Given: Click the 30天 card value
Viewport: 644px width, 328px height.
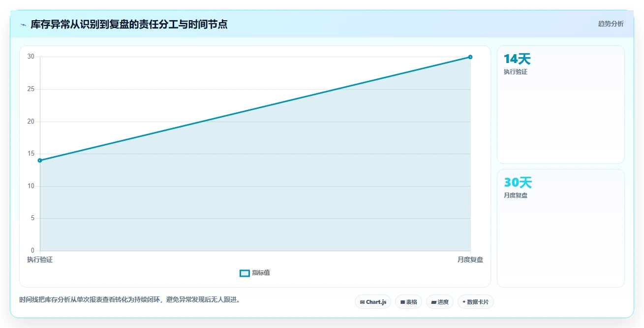Looking at the screenshot, I should click(x=518, y=183).
